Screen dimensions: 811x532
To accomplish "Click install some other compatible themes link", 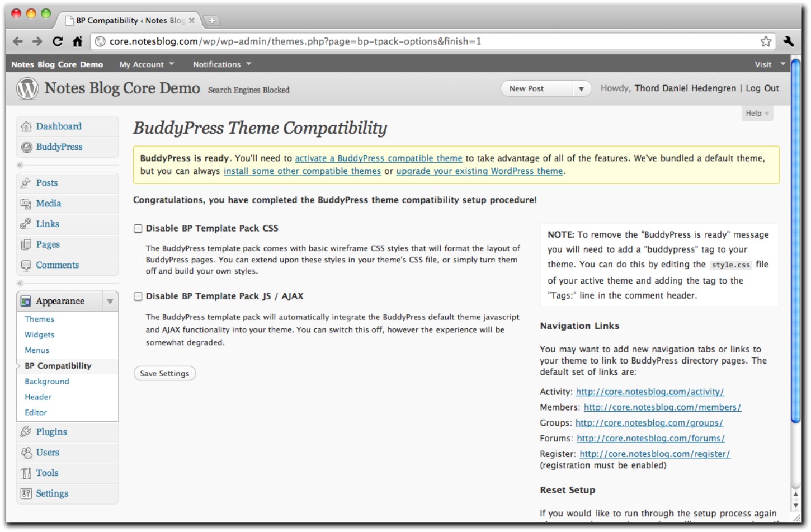I will 302,171.
